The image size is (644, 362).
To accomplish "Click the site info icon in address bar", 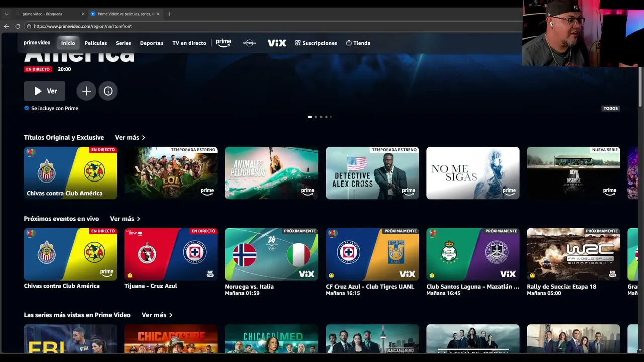I will point(29,26).
